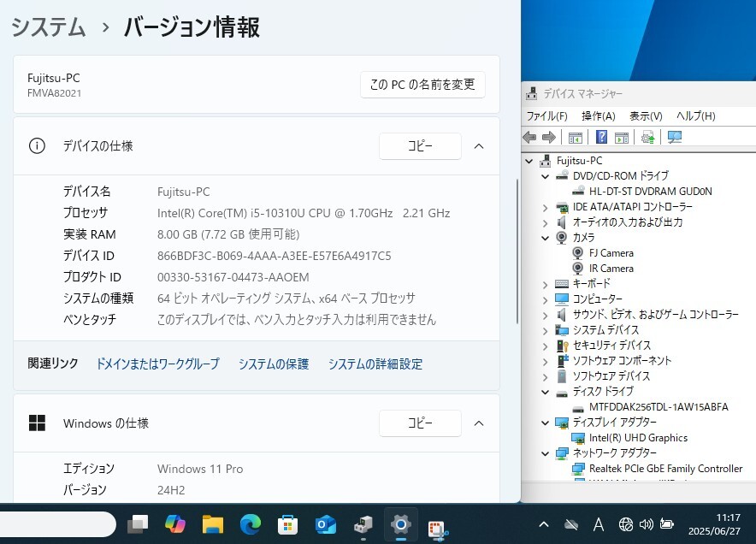Click the Back arrow in Device Manager toolbar
The width and height of the screenshot is (756, 544).
tap(529, 137)
